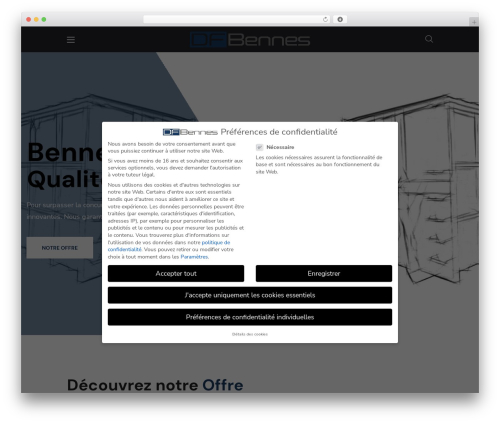Accept only essential cookies
Screen dimensions: 500x423
250,295
